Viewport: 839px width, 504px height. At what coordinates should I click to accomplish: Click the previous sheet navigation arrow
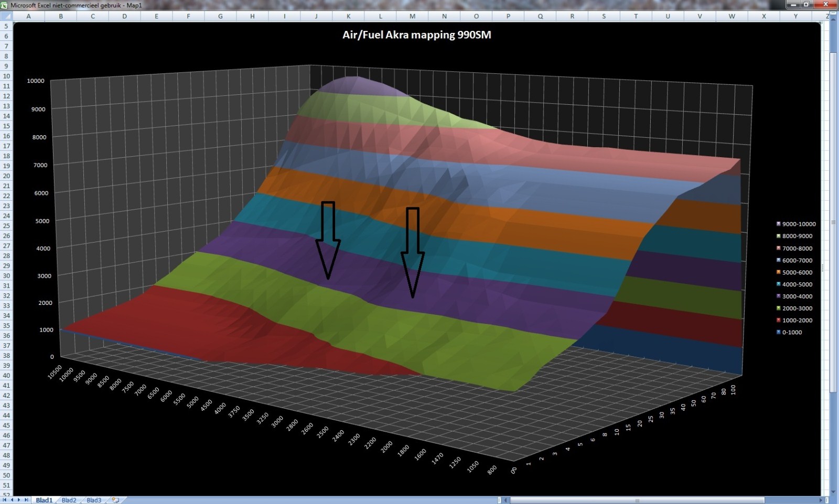click(12, 500)
